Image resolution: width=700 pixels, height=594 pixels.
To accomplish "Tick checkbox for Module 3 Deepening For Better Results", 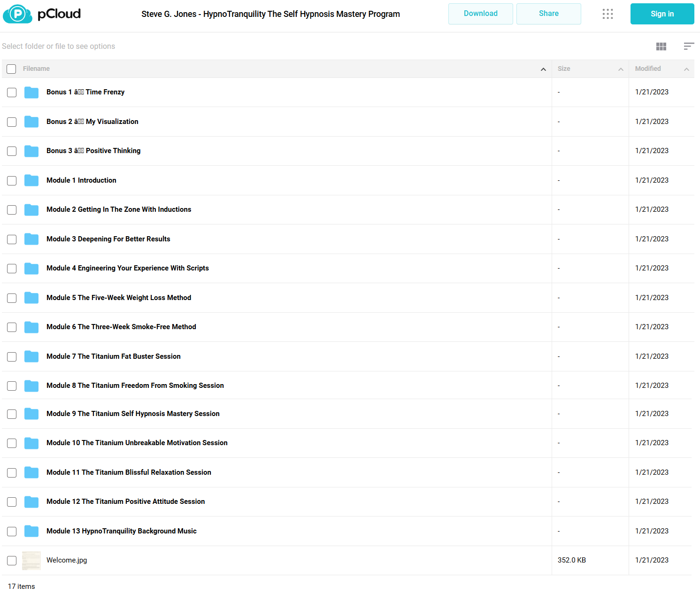I will coord(12,239).
